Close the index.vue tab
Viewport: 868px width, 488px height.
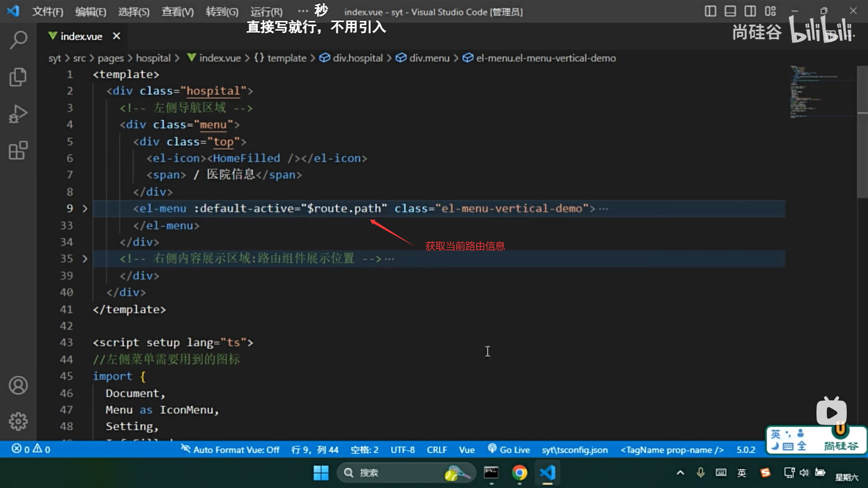coord(117,36)
